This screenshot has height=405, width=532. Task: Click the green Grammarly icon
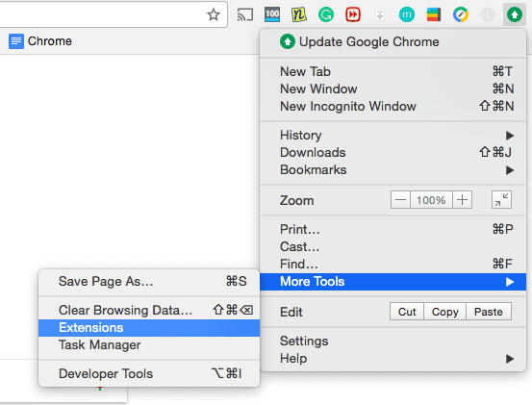pos(326,14)
